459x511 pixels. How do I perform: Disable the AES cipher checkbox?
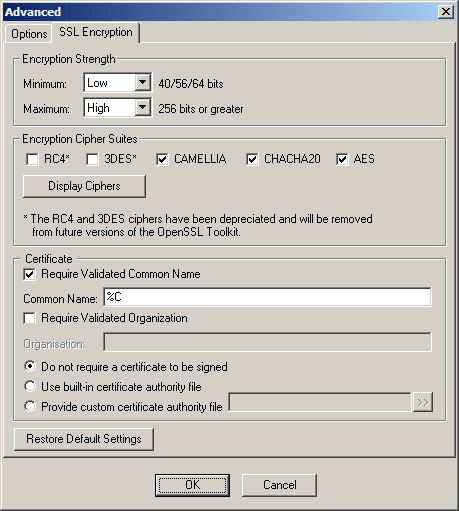(x=342, y=159)
